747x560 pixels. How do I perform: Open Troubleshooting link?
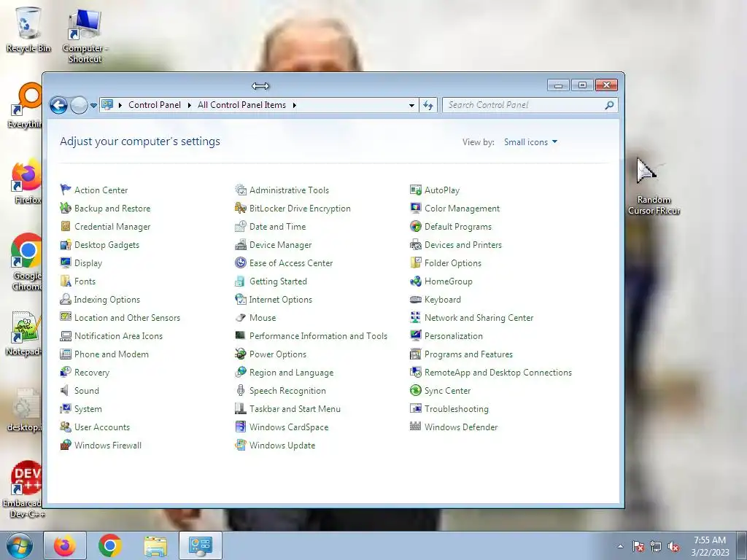tap(457, 408)
